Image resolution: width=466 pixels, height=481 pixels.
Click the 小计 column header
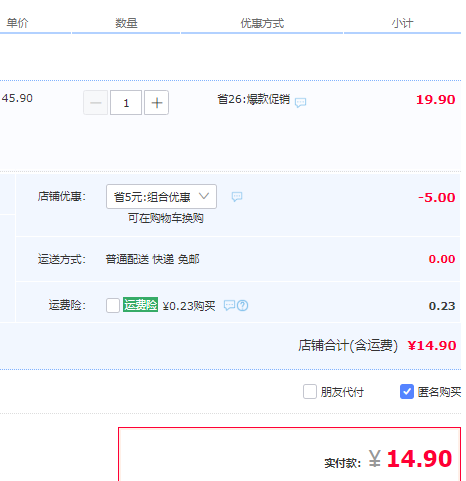402,23
